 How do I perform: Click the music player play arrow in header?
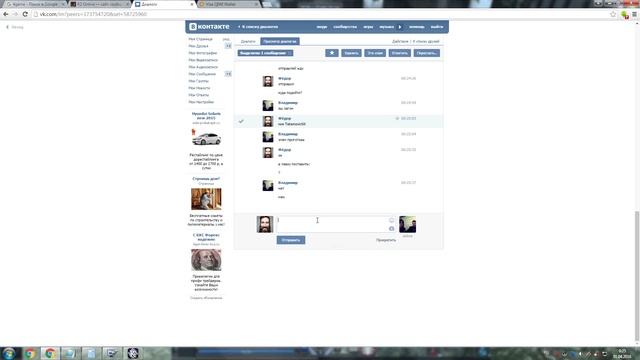coord(400,27)
